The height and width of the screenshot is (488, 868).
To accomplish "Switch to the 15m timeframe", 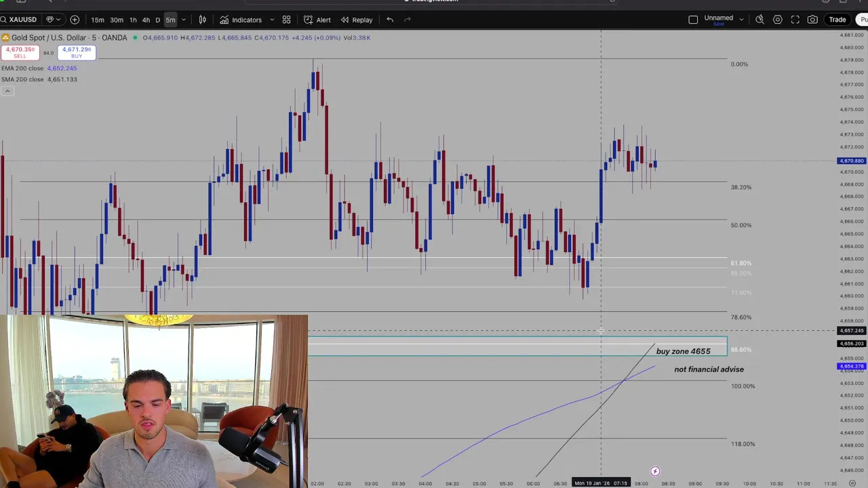I will 98,20.
